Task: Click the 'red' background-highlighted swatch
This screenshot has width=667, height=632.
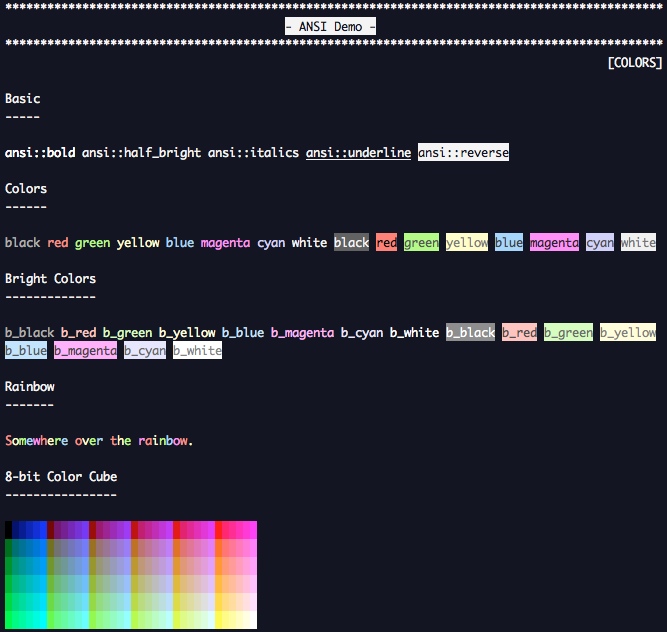Action: pos(387,242)
